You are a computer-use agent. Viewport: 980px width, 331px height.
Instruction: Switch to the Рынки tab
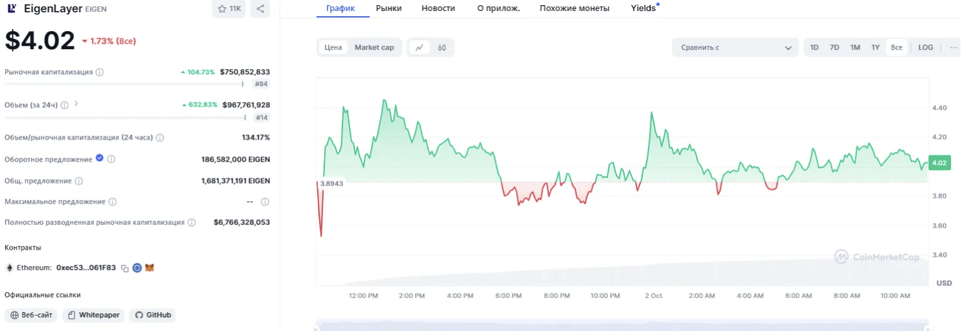coord(388,8)
